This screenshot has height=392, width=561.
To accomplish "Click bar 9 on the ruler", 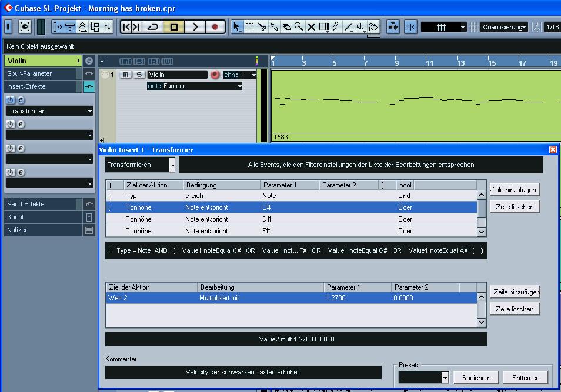I will point(396,63).
